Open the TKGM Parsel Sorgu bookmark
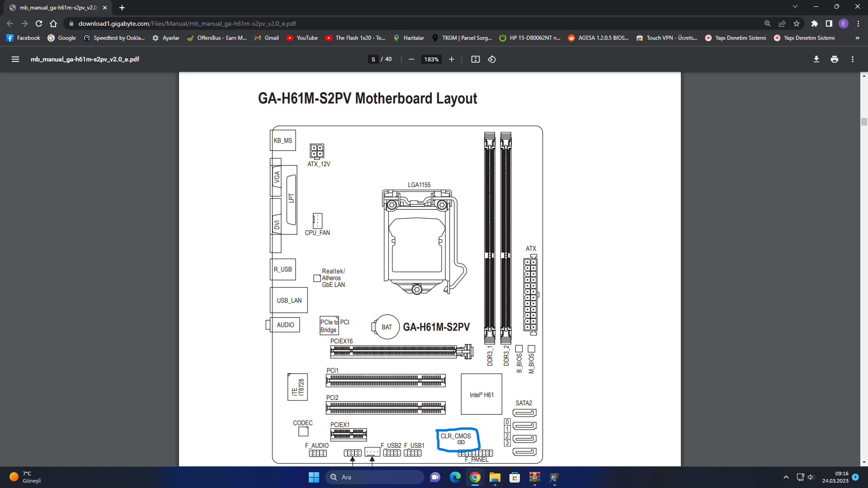The image size is (868, 488). pyautogui.click(x=462, y=38)
